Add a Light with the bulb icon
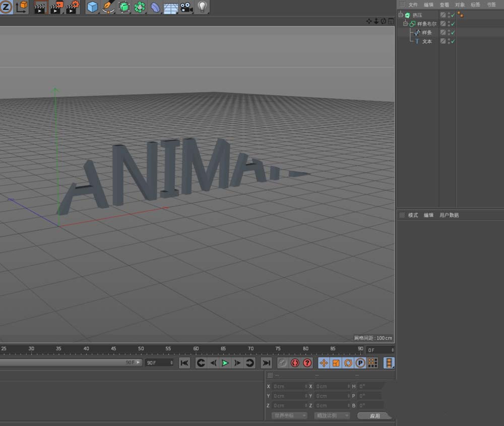Screen dimensions: 504x426 [202, 7]
